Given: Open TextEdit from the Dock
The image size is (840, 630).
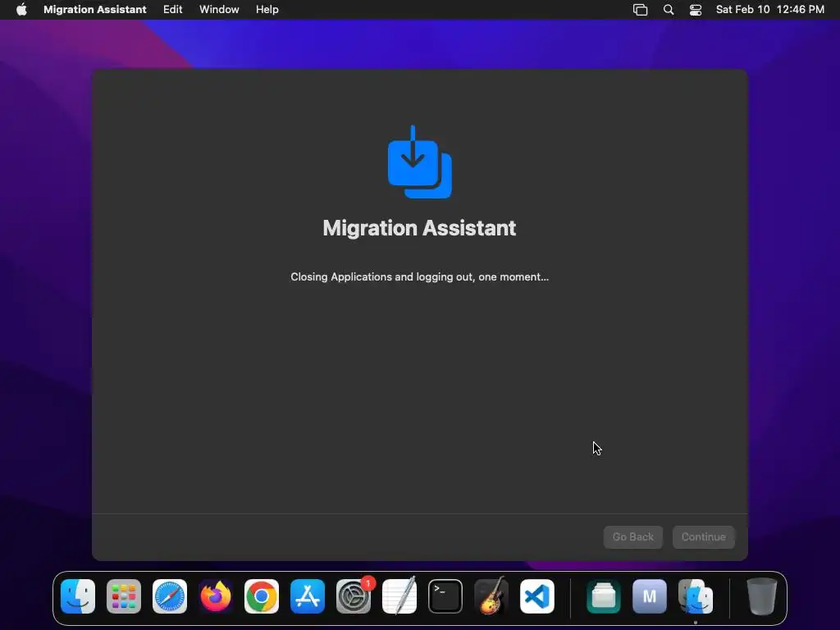Looking at the screenshot, I should pos(399,596).
